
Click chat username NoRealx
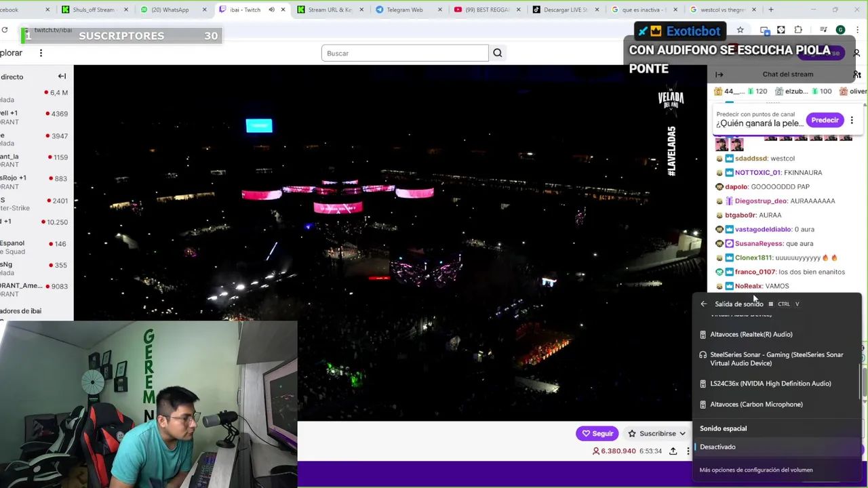749,286
